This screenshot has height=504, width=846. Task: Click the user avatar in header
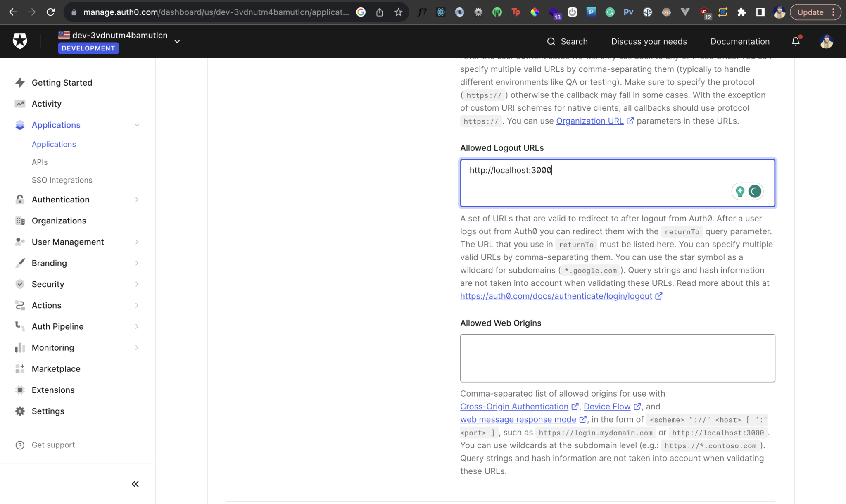point(826,41)
